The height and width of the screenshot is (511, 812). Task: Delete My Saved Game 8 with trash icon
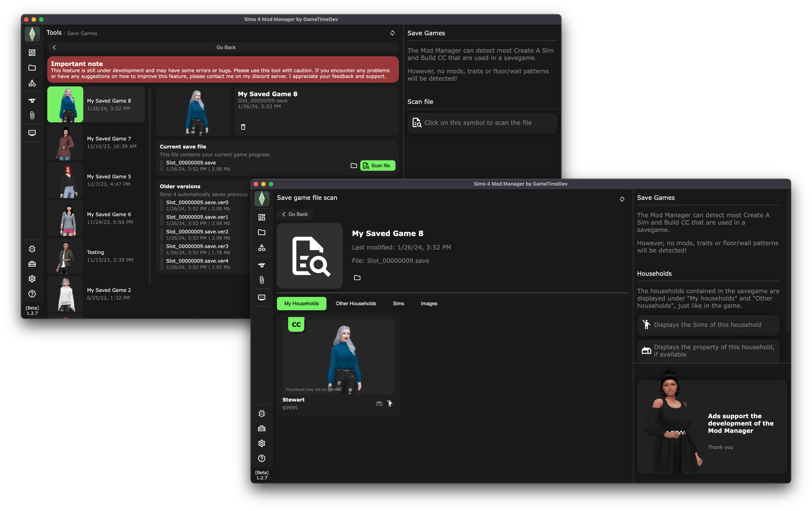(243, 127)
